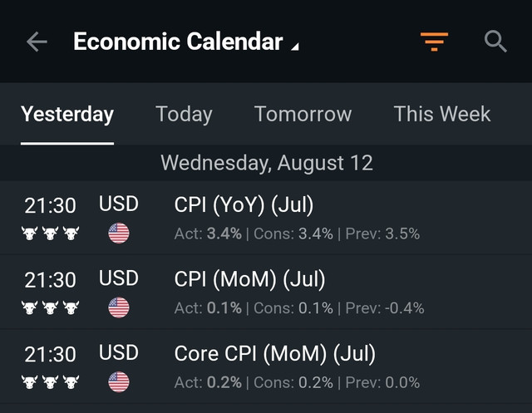The height and width of the screenshot is (413, 532).
Task: Expand the Economic Calendar title dropdown
Action: tap(186, 42)
